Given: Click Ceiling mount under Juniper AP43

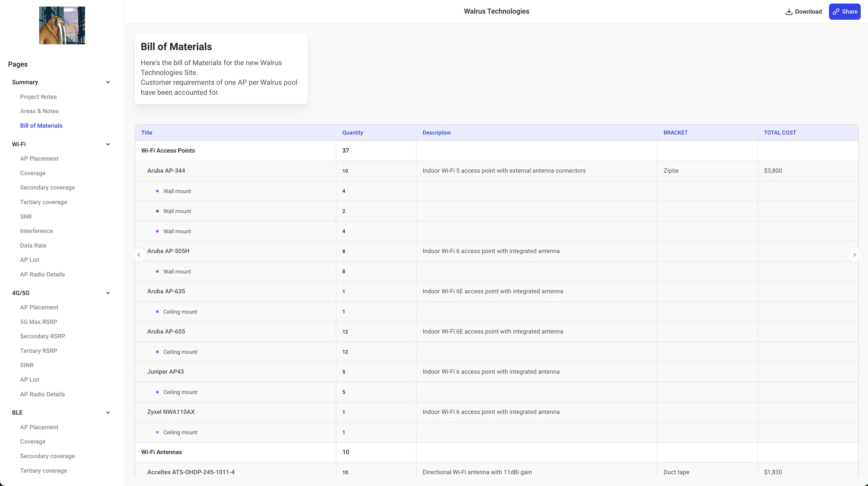Looking at the screenshot, I should 180,392.
